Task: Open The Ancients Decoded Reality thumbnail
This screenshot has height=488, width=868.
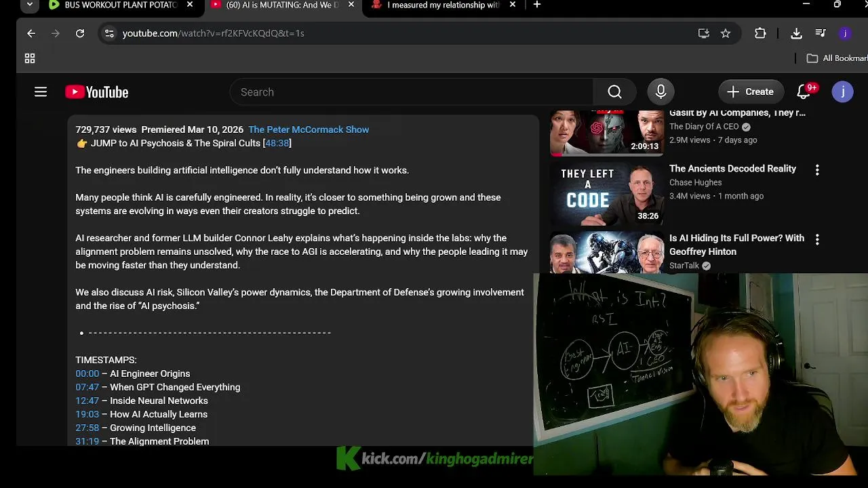Action: coord(607,195)
